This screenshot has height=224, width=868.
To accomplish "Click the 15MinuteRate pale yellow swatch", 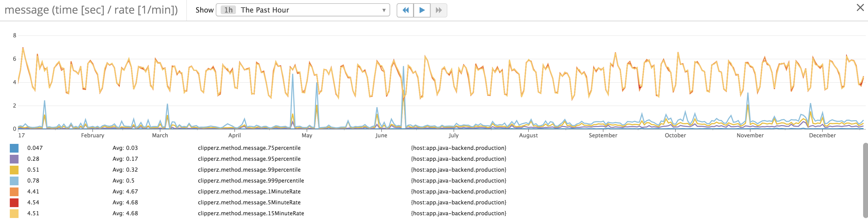I will click(14, 214).
